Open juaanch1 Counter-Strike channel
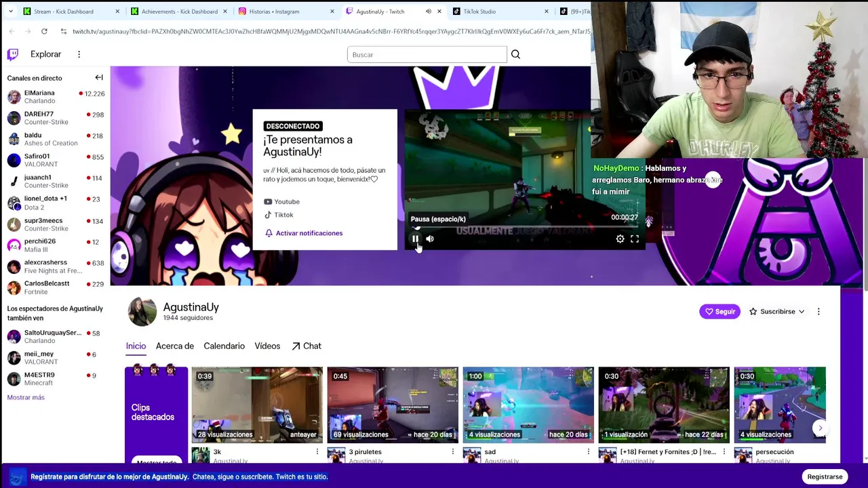The width and height of the screenshot is (868, 488). click(x=56, y=181)
